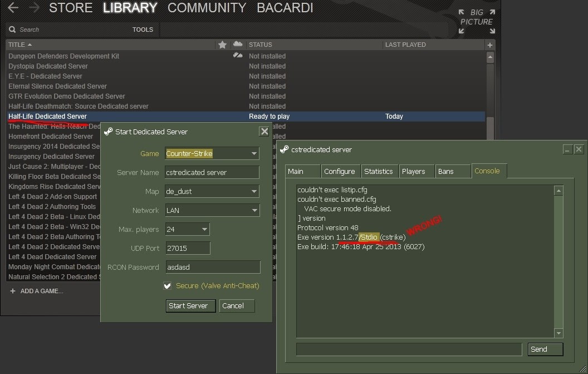Switch to the Bans tab
Image resolution: width=588 pixels, height=374 pixels.
[x=453, y=171]
